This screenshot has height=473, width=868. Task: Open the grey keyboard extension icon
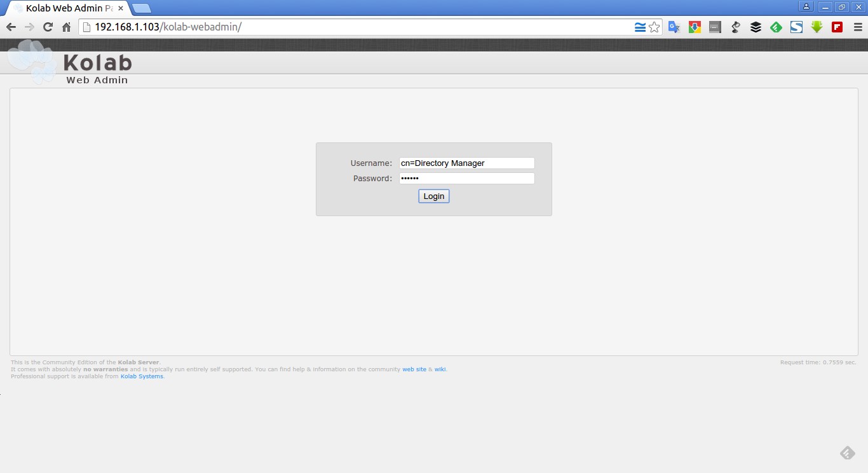tap(715, 27)
